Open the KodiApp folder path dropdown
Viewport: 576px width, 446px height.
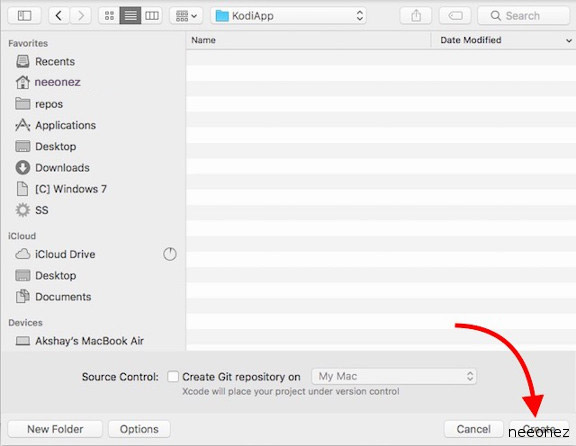[x=288, y=16]
